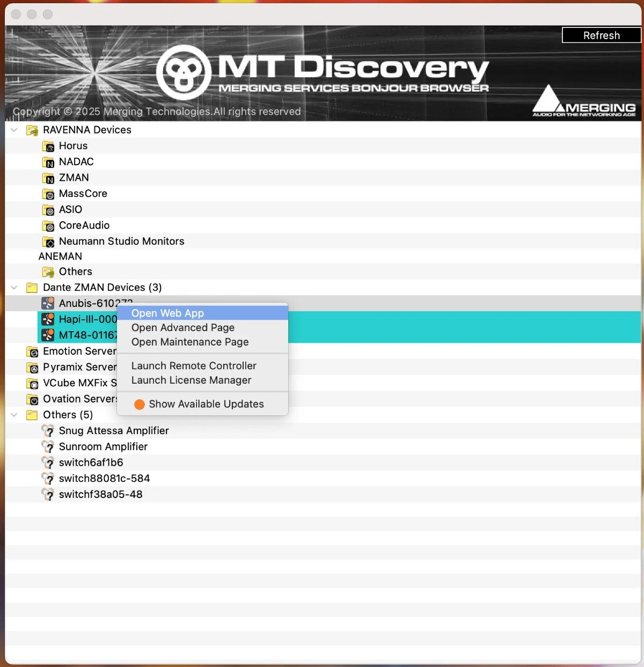Select the Snug Attessa Amplifier entry

(323, 431)
